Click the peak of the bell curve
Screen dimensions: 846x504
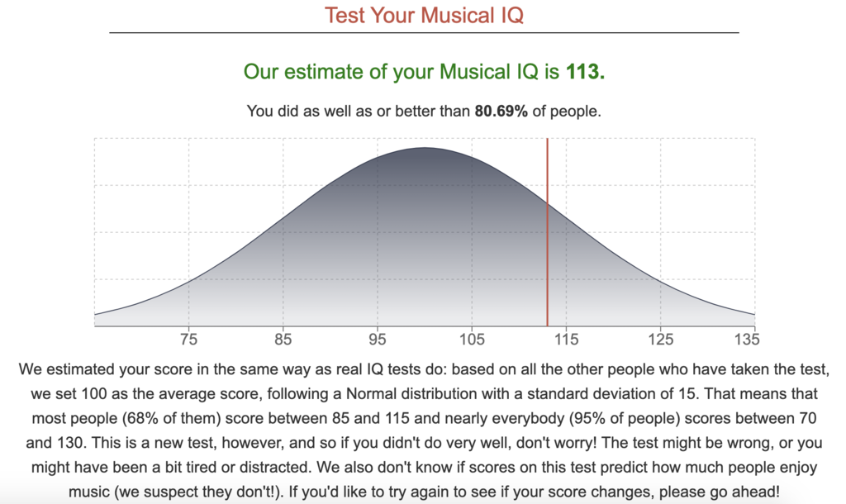(425, 149)
